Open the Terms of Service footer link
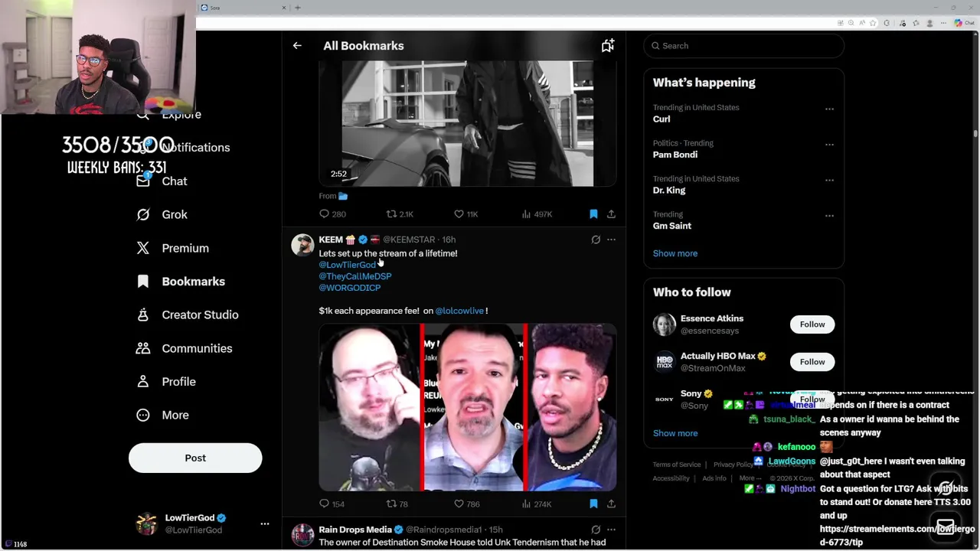Viewport: 980px width, 551px height. [x=676, y=465]
